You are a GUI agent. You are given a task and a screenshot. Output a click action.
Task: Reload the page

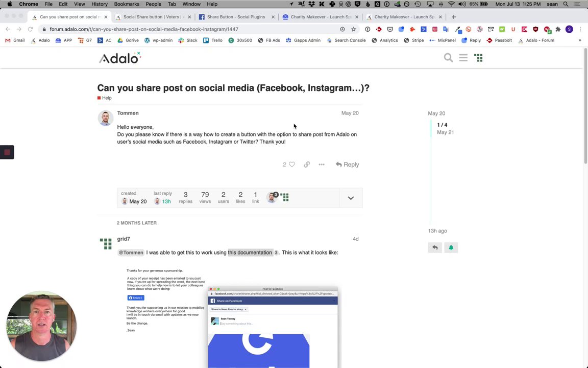(31, 29)
